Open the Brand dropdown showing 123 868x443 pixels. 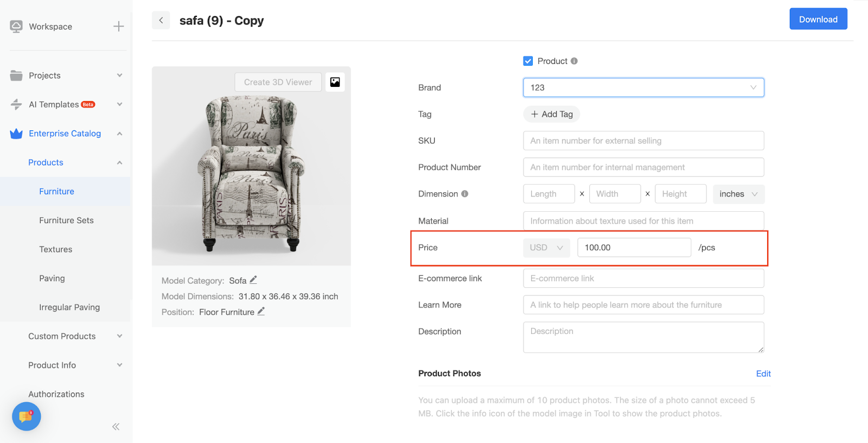pyautogui.click(x=643, y=87)
